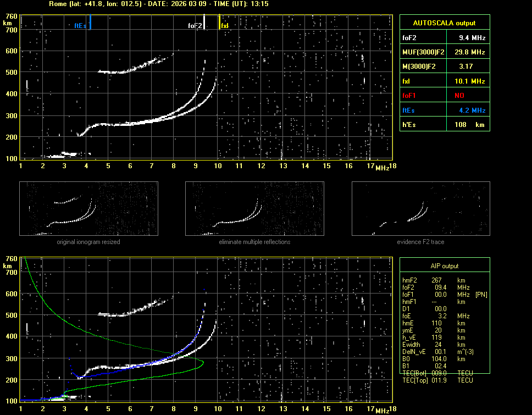532x415 pixels.
Task: Select the evidence F2 trace thumbnail
Action: pyautogui.click(x=420, y=209)
